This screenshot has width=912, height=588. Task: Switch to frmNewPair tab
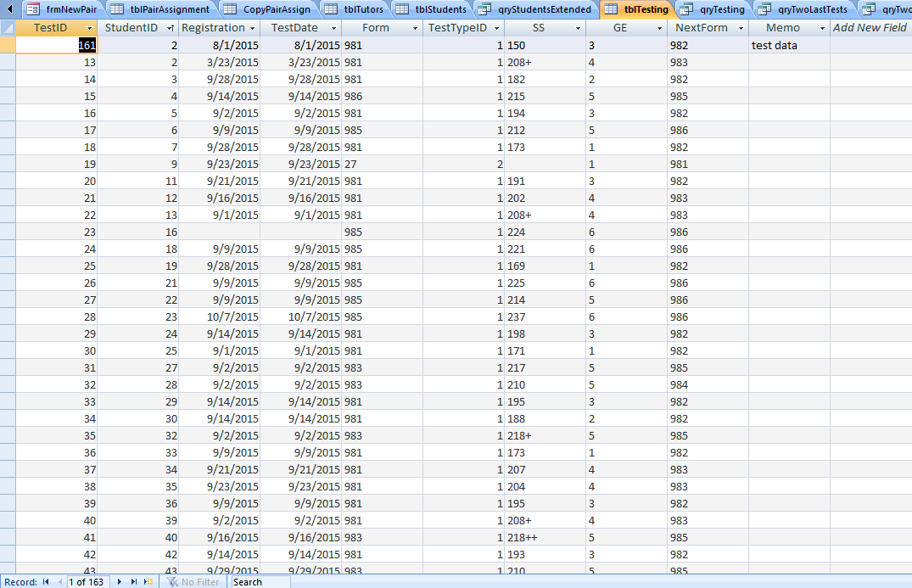pos(63,9)
